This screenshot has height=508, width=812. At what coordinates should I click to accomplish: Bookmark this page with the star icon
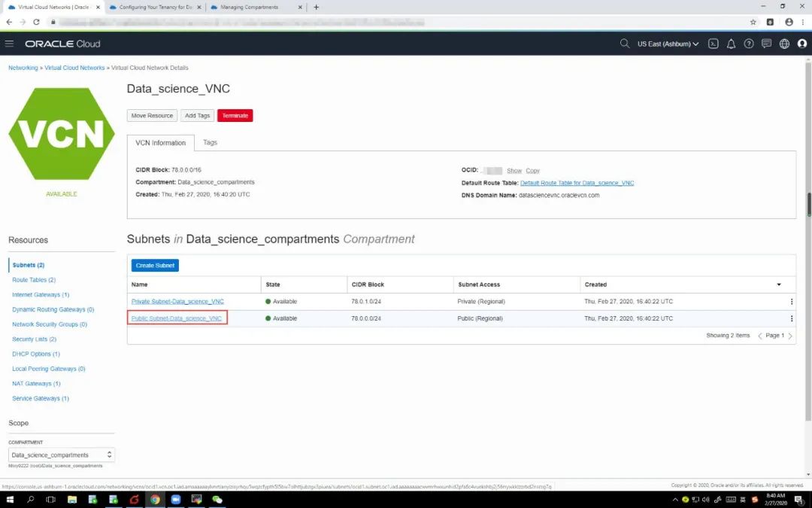[753, 22]
